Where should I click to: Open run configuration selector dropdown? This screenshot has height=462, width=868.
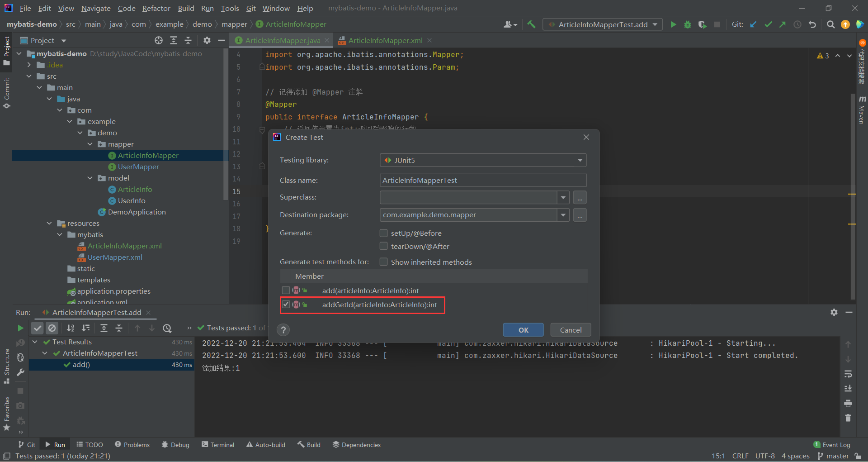tap(603, 24)
